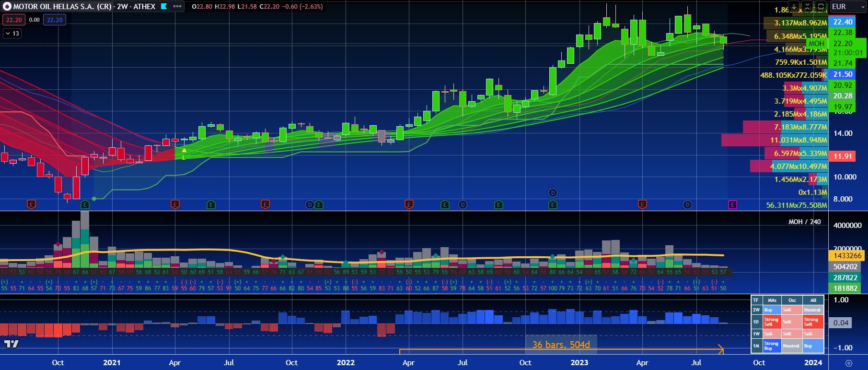868x370 pixels.
Task: Click green earnings E marker just after Apr 2021
Action: [x=211, y=205]
